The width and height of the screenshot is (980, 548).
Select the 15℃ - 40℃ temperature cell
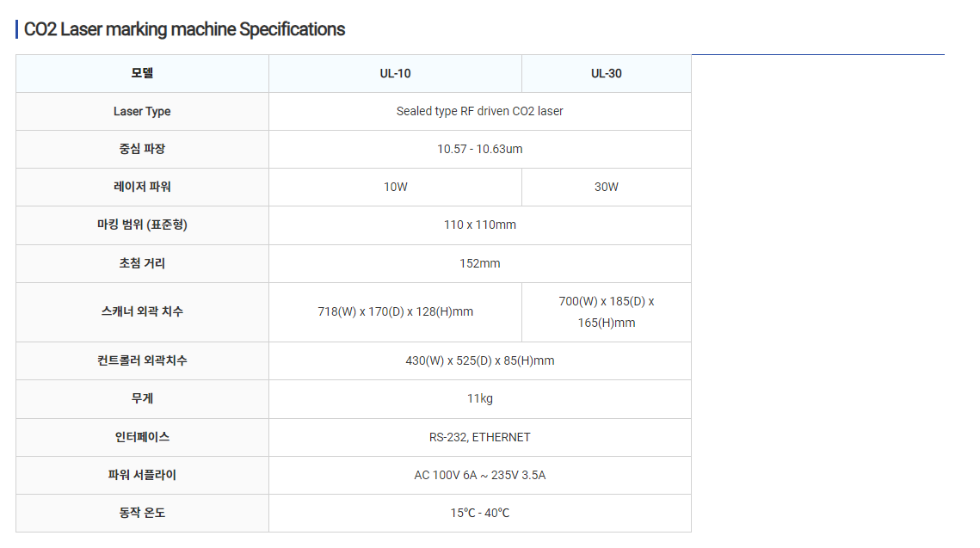click(479, 513)
